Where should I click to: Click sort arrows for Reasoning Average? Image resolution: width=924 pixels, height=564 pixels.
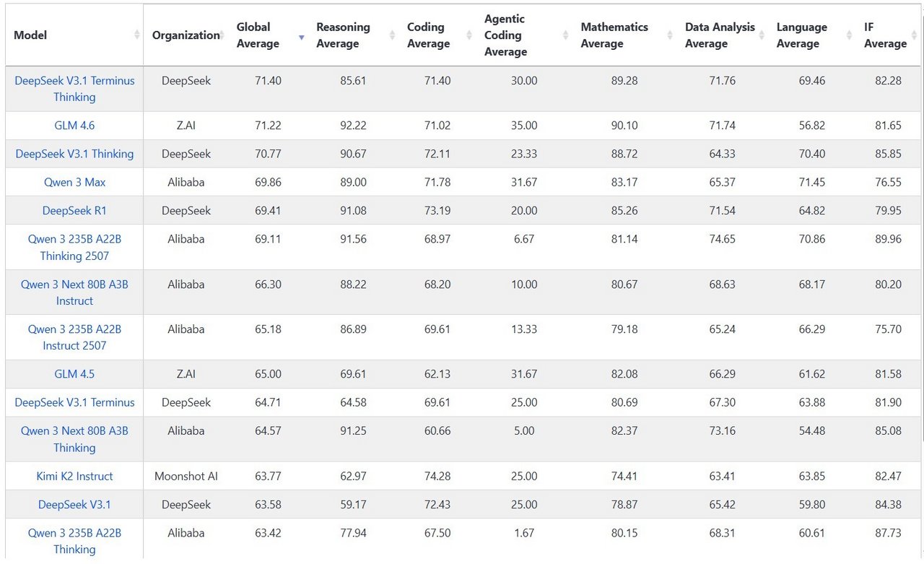[x=393, y=35]
